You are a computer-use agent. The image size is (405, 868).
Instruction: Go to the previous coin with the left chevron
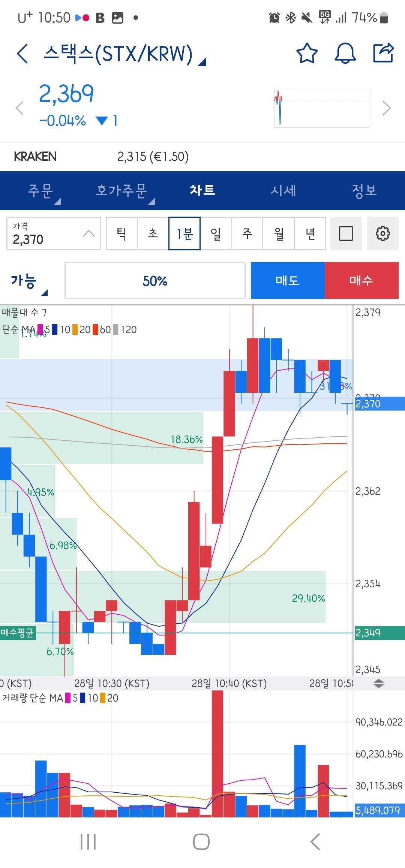(x=19, y=108)
